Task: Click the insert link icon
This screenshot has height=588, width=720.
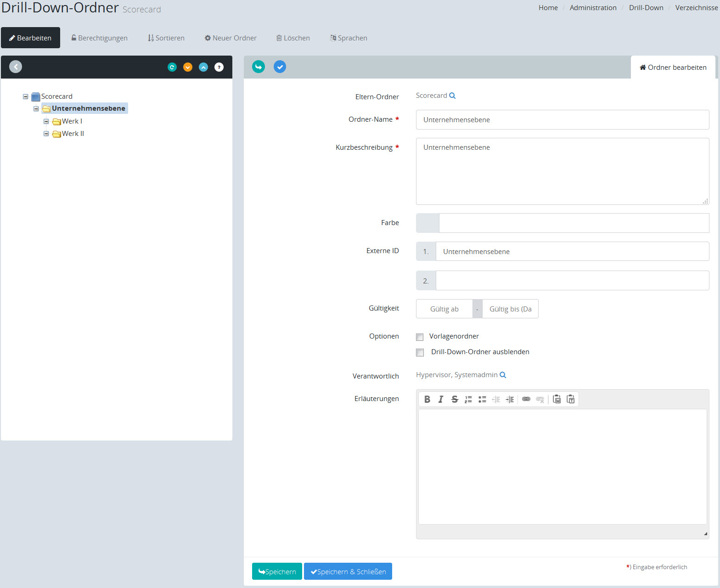Action: 526,399
